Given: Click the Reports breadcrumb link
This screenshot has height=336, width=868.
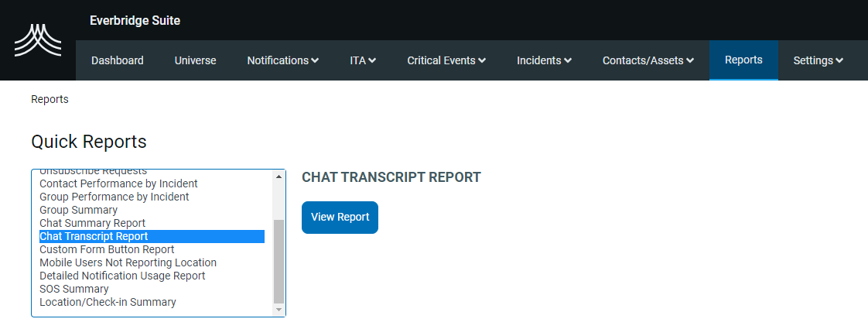Looking at the screenshot, I should (50, 99).
